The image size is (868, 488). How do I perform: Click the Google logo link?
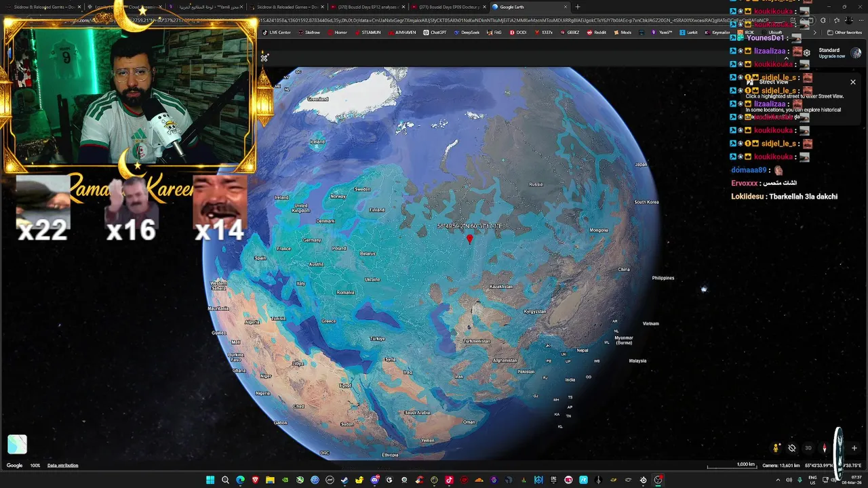(14, 466)
